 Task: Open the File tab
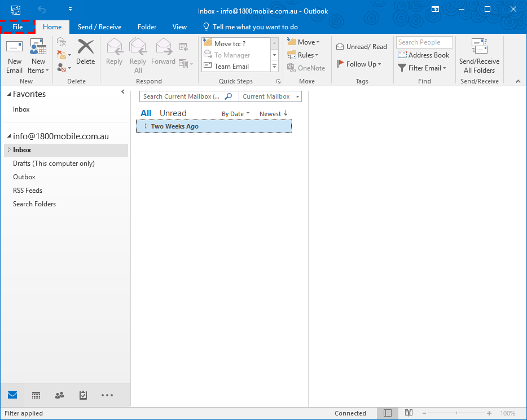(x=17, y=27)
